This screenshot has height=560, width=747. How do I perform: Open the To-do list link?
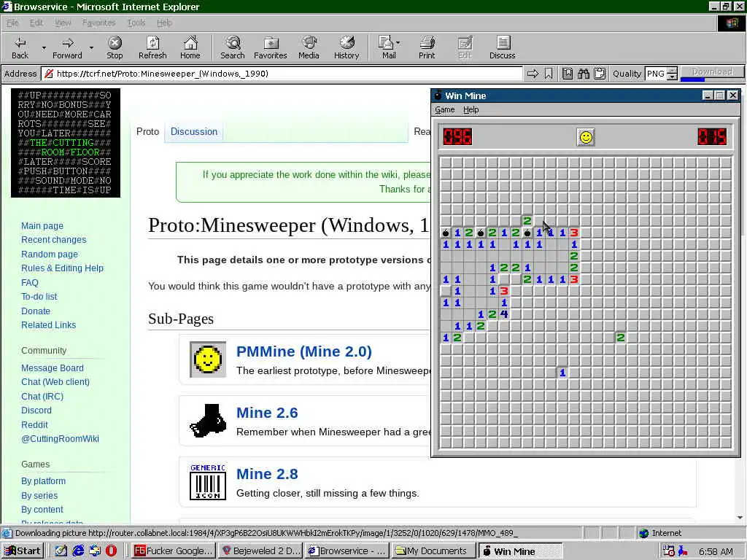point(39,296)
